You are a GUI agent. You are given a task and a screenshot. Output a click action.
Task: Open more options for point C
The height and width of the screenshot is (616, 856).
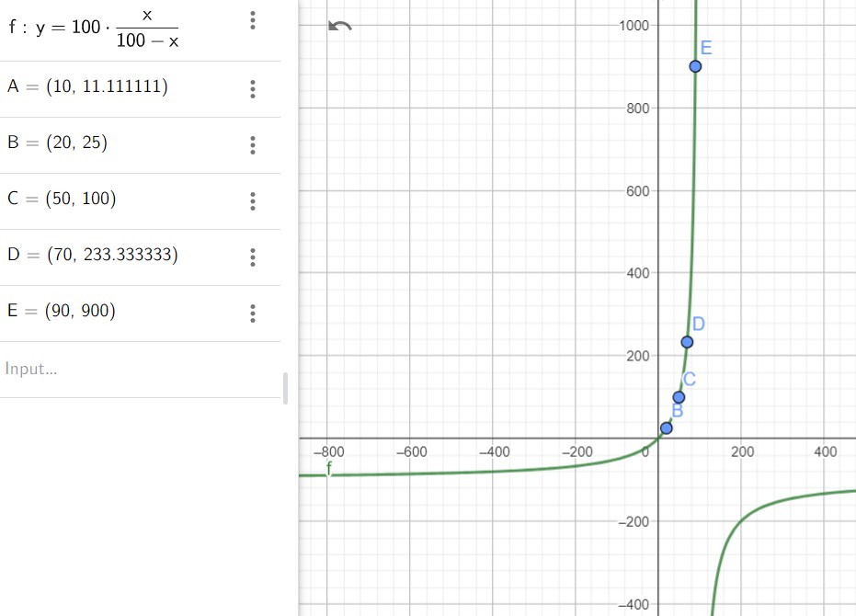(252, 201)
